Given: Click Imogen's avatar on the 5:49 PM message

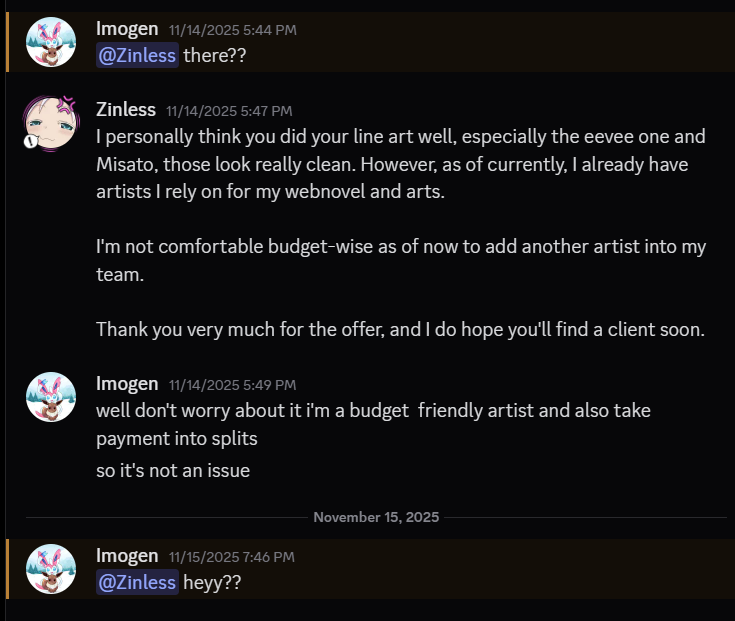Looking at the screenshot, I should [51, 397].
